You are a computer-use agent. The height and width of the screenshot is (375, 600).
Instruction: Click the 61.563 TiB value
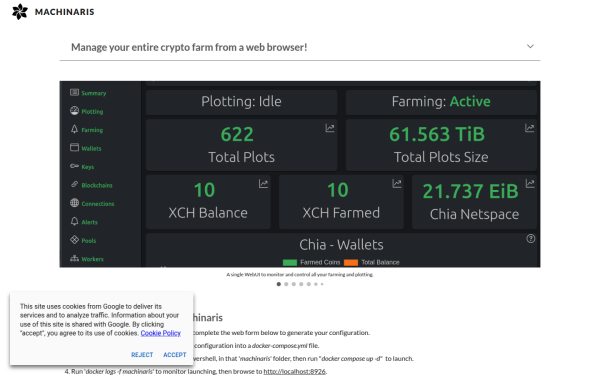click(437, 134)
